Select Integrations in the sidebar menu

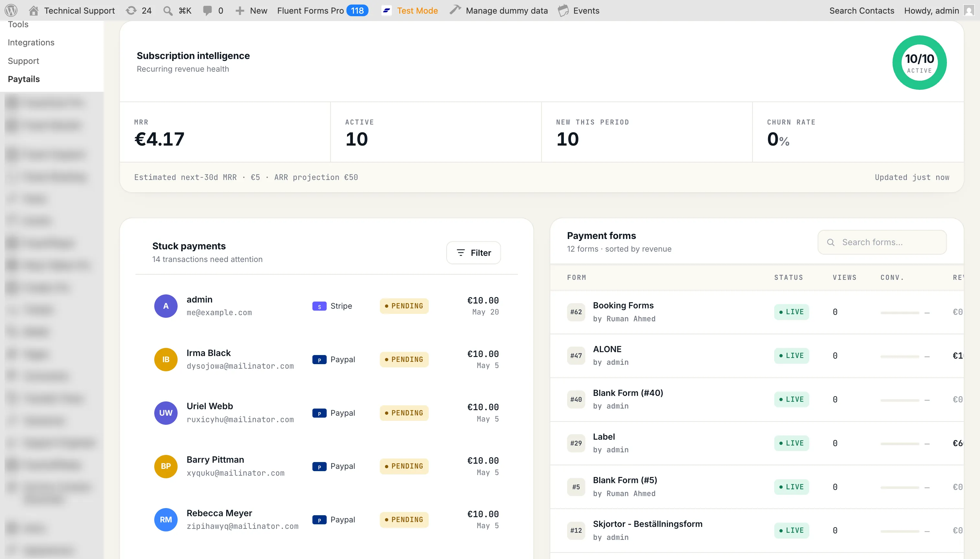point(31,42)
